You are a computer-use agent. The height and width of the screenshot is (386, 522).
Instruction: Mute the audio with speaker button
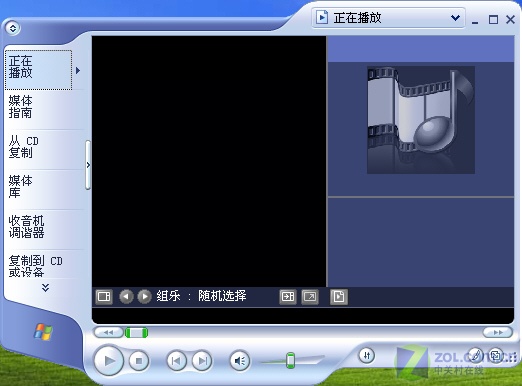(240, 361)
